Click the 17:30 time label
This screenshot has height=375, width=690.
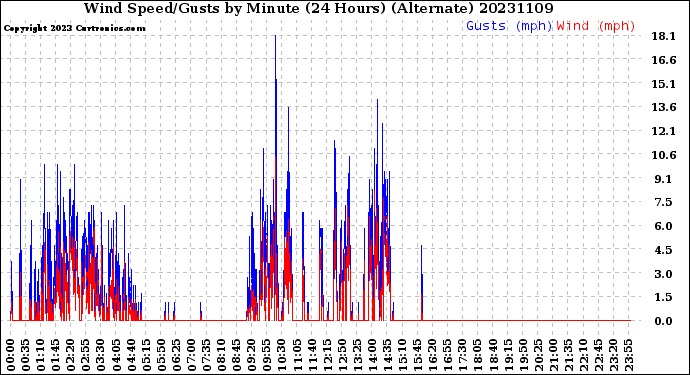point(463,355)
